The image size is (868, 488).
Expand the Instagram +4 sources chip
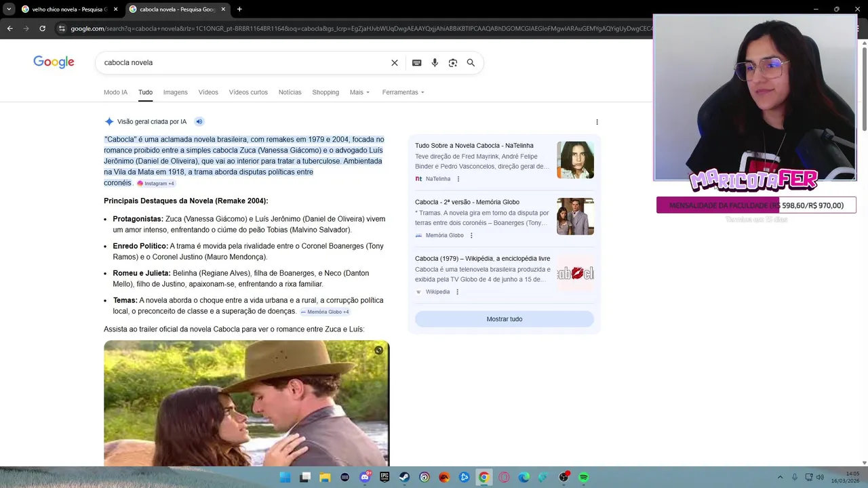pyautogui.click(x=156, y=184)
